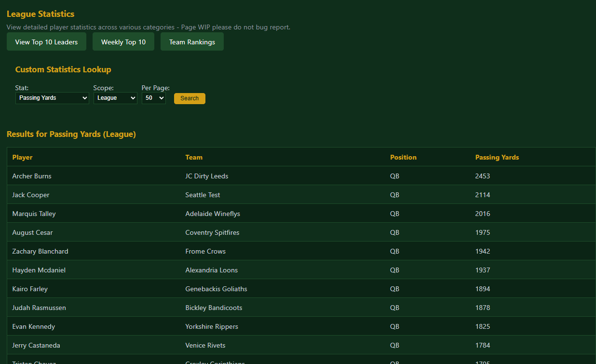The height and width of the screenshot is (364, 596).
Task: Select Hayden Mcdaniel in the results
Action: click(x=39, y=270)
